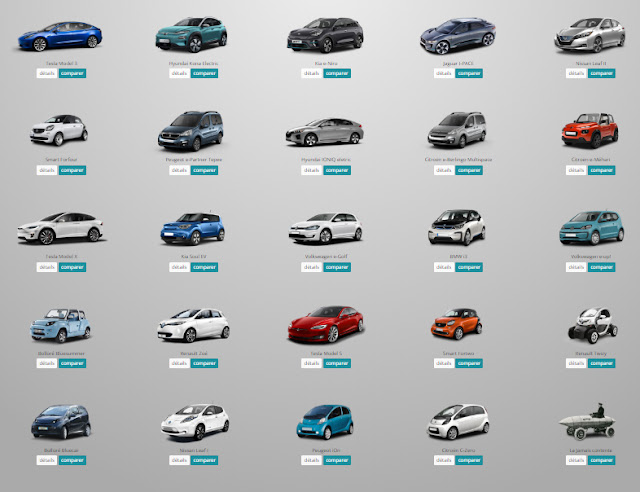This screenshot has height=492, width=640.
Task: Show détails for Tesla Model 3
Action: (x=47, y=73)
